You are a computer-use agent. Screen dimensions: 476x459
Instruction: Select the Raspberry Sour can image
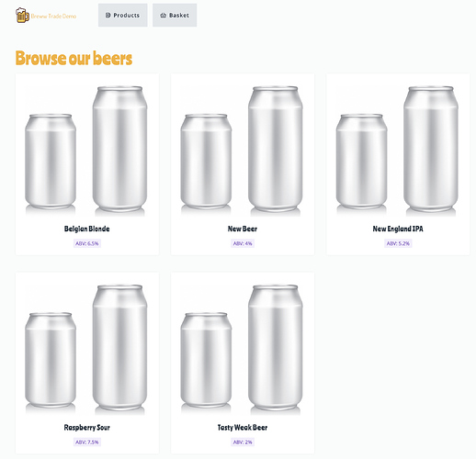[87, 348]
